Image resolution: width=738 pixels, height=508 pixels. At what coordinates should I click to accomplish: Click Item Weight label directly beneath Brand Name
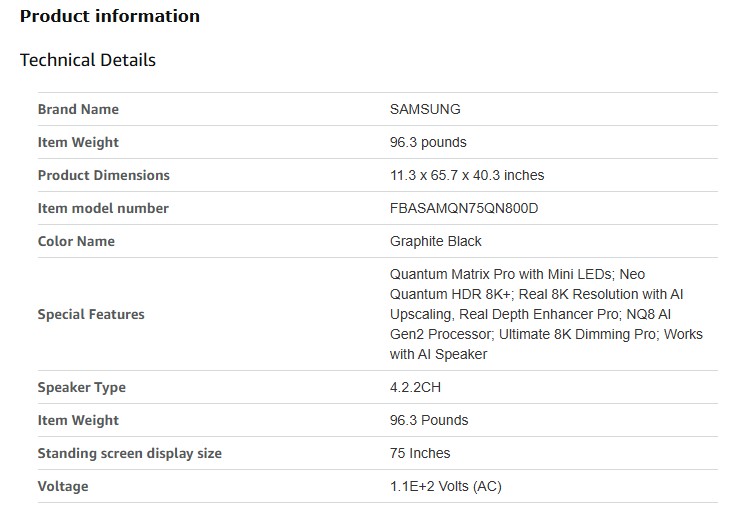tap(78, 142)
